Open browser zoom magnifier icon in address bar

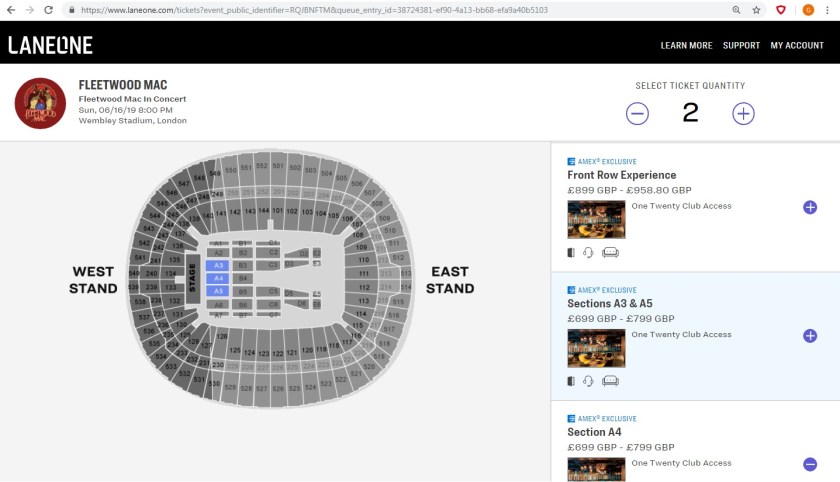point(737,9)
